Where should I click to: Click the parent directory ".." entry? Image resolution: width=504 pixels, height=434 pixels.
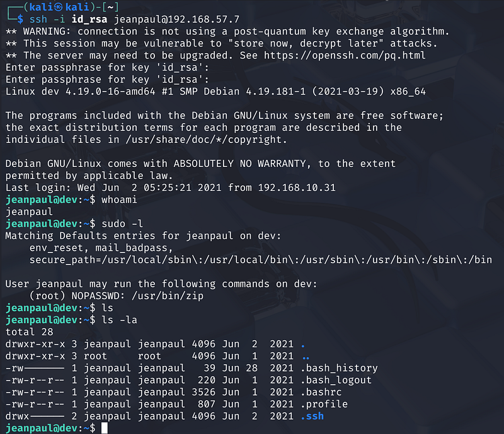pyautogui.click(x=306, y=356)
